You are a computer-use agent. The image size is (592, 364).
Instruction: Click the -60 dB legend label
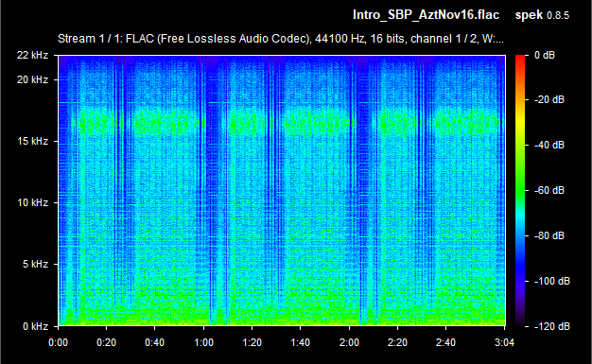pos(549,190)
